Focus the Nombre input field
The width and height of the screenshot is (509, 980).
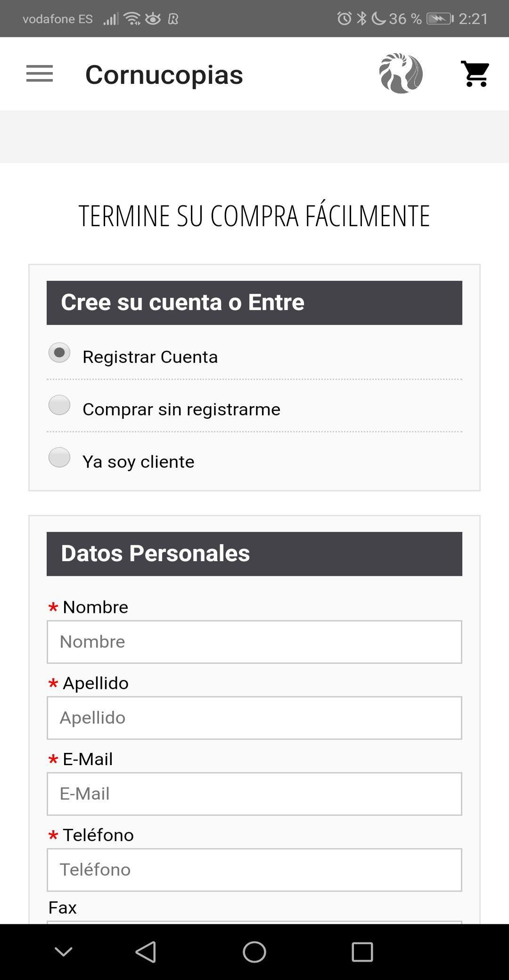click(254, 642)
